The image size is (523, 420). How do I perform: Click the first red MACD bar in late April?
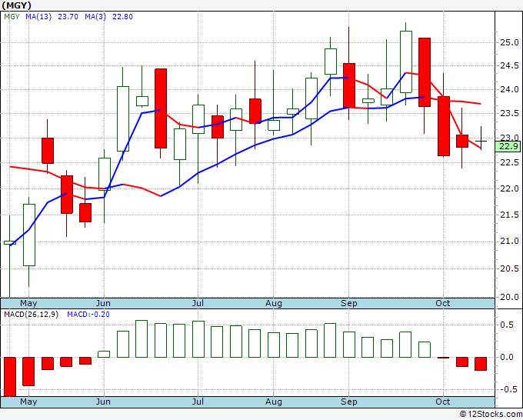(x=10, y=377)
